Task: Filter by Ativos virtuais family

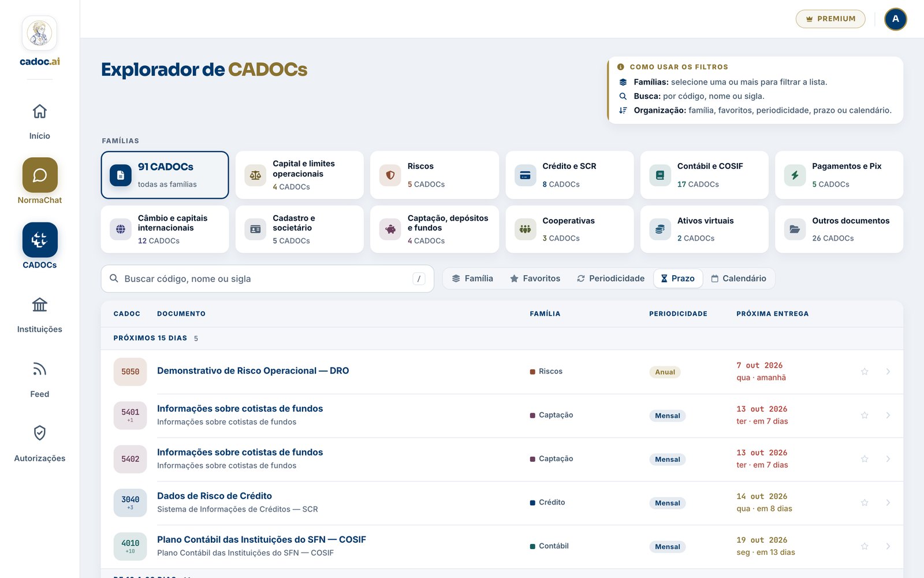Action: coord(705,229)
